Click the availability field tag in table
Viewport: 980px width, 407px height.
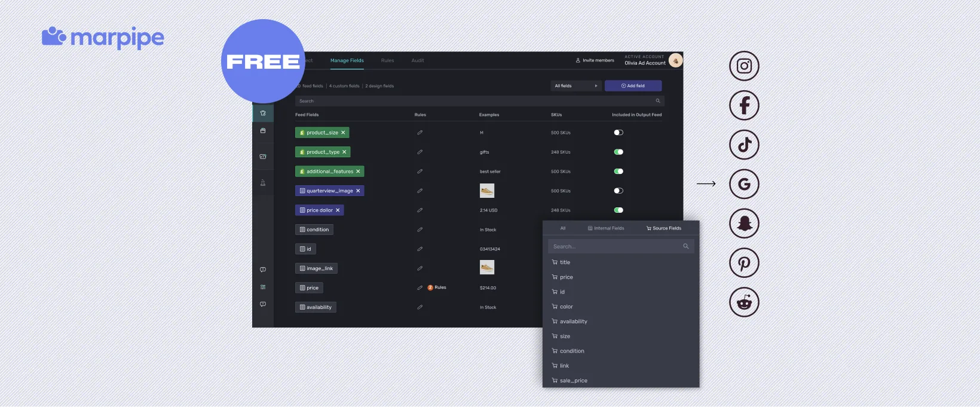[x=316, y=307]
